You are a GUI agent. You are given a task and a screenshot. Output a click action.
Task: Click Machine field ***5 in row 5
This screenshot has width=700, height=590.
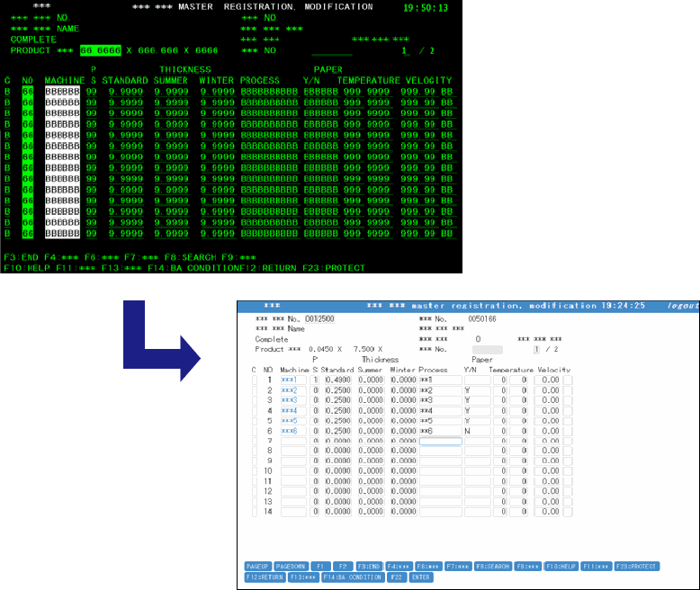(293, 421)
